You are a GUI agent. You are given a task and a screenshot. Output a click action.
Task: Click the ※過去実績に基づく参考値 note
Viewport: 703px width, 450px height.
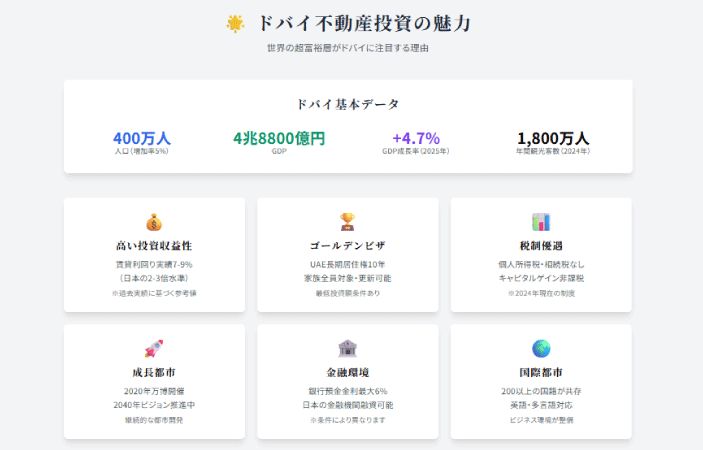[x=154, y=293]
